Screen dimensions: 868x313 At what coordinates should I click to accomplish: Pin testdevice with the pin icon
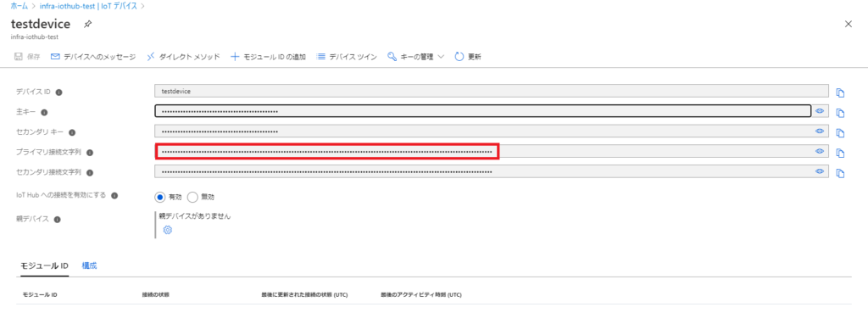click(x=87, y=25)
